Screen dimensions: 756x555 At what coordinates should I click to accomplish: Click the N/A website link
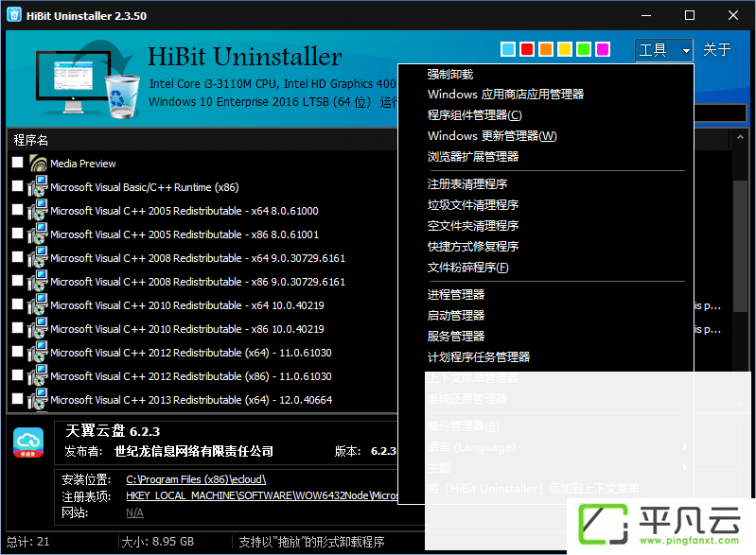pos(134,512)
